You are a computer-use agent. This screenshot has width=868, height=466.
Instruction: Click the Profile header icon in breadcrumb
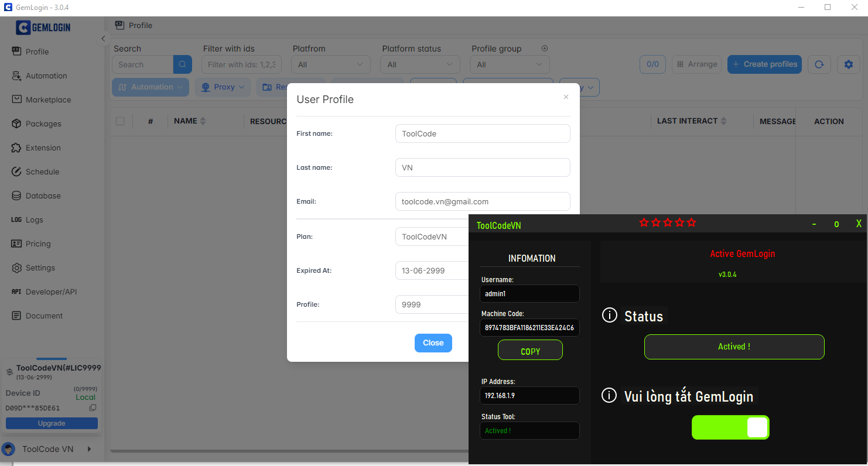(x=119, y=25)
